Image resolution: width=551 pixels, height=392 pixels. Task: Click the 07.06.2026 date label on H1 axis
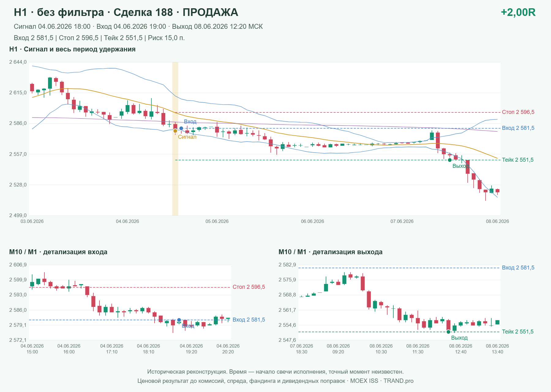tap(402, 221)
